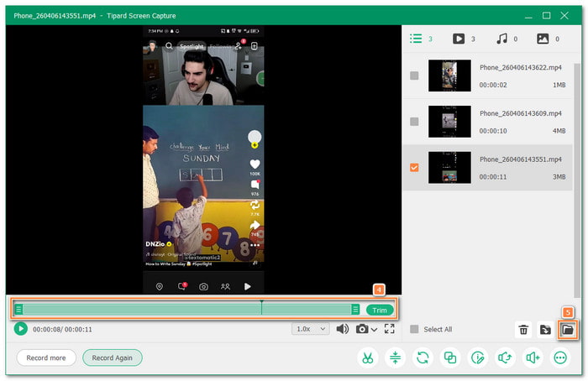Click the file list vertical scrollbar
588x381 pixels.
click(577, 180)
